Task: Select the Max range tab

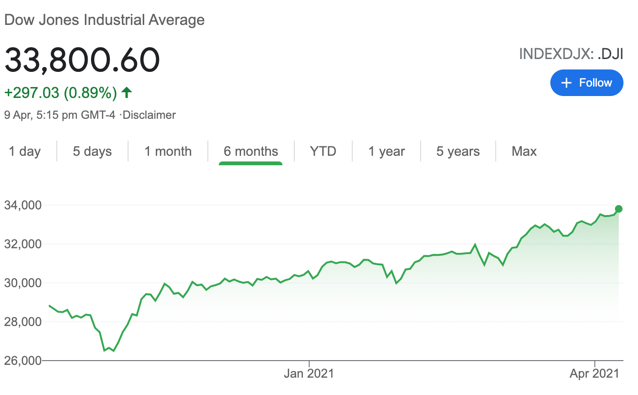Action: point(524,151)
